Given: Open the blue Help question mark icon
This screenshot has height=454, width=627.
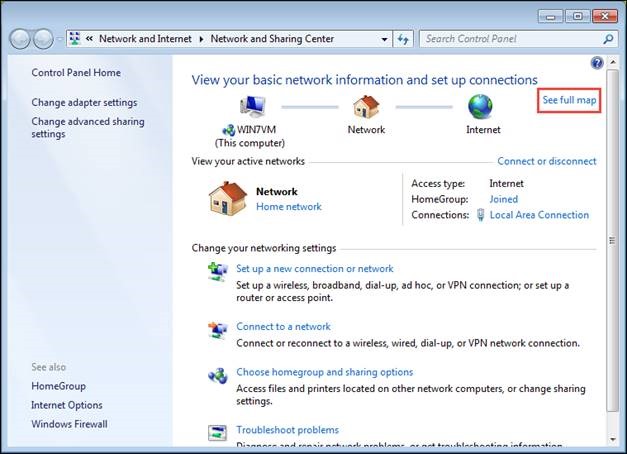Looking at the screenshot, I should (597, 63).
